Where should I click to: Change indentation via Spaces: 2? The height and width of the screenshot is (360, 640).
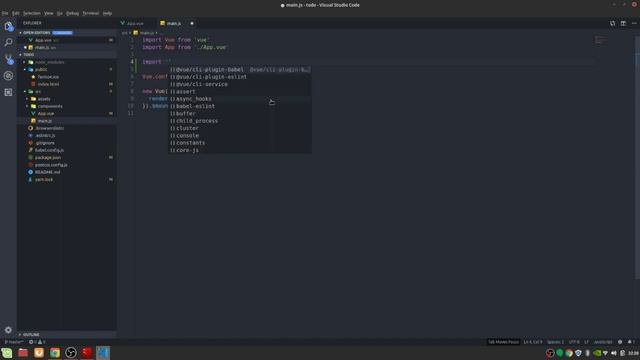[555, 342]
